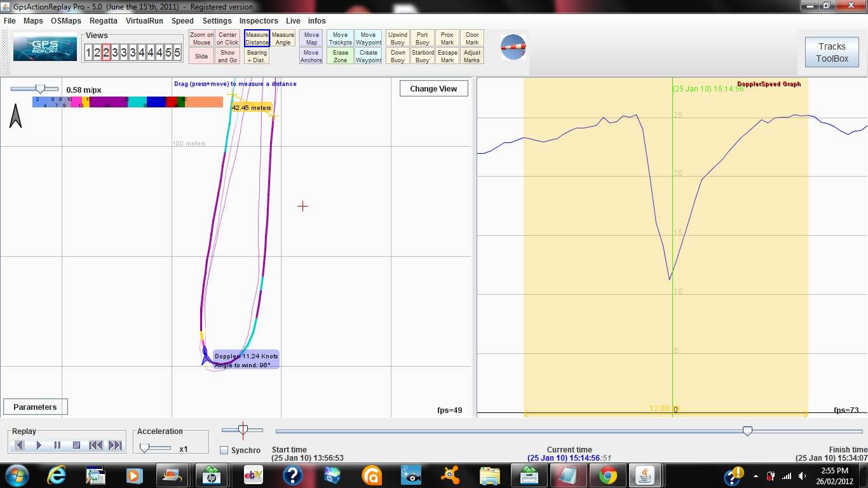Screen dimensions: 868x488
Task: Switch to view number 1
Action: click(x=88, y=53)
